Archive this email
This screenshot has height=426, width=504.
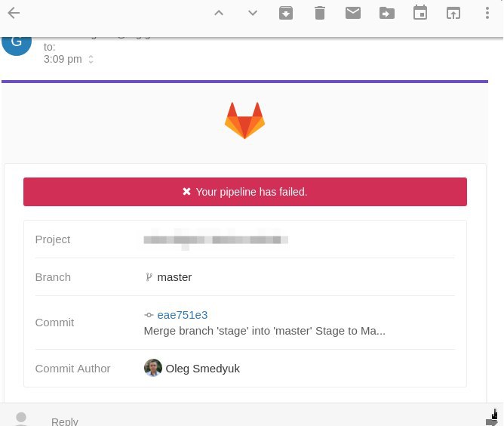point(286,13)
